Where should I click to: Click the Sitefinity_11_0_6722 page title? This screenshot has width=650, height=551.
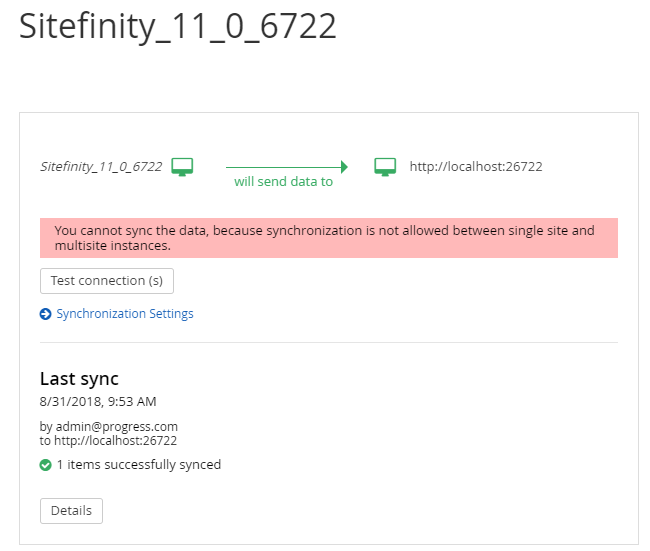coord(178,27)
